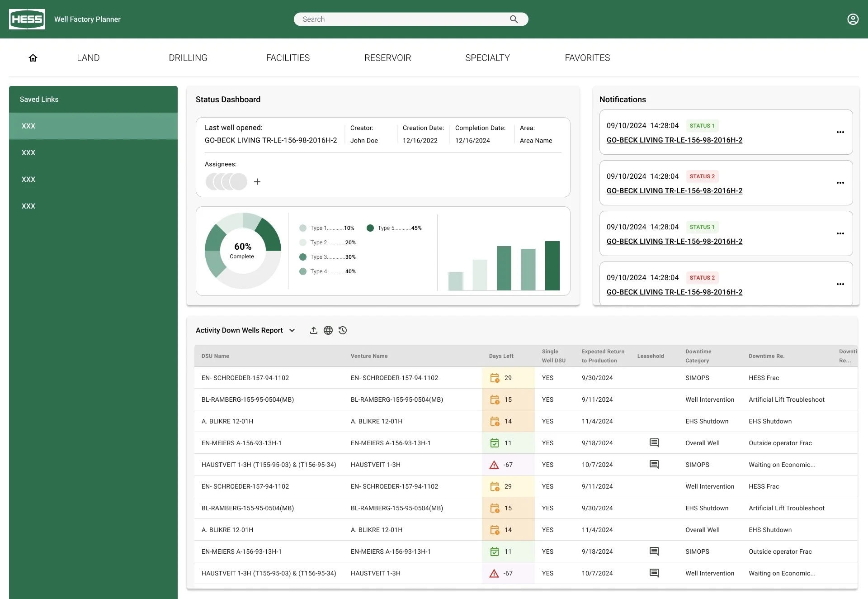Expand the Activity Down Wells Report dropdown
This screenshot has width=868, height=599.
click(x=292, y=330)
